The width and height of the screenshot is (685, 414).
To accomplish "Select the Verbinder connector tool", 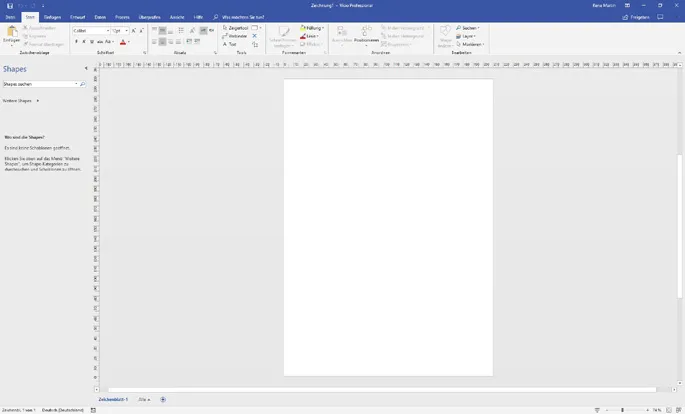I will 237,36.
